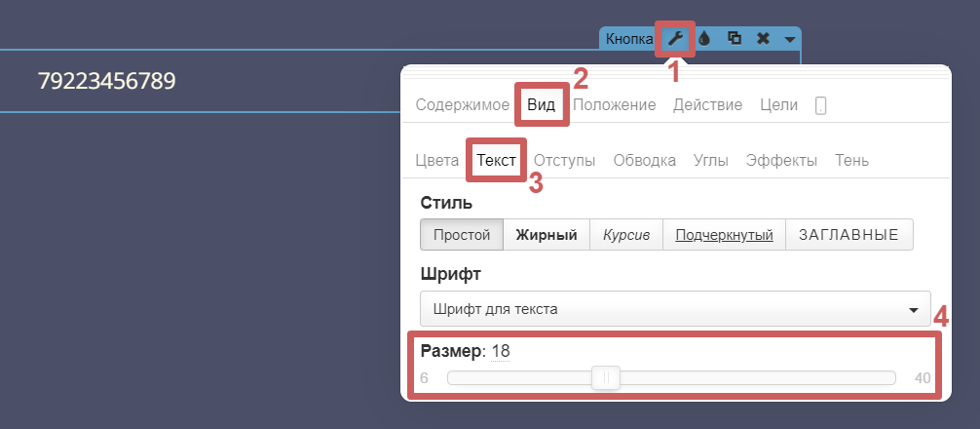This screenshot has width=980, height=429.
Task: Go to the Отступы sub-tab
Action: 564,160
